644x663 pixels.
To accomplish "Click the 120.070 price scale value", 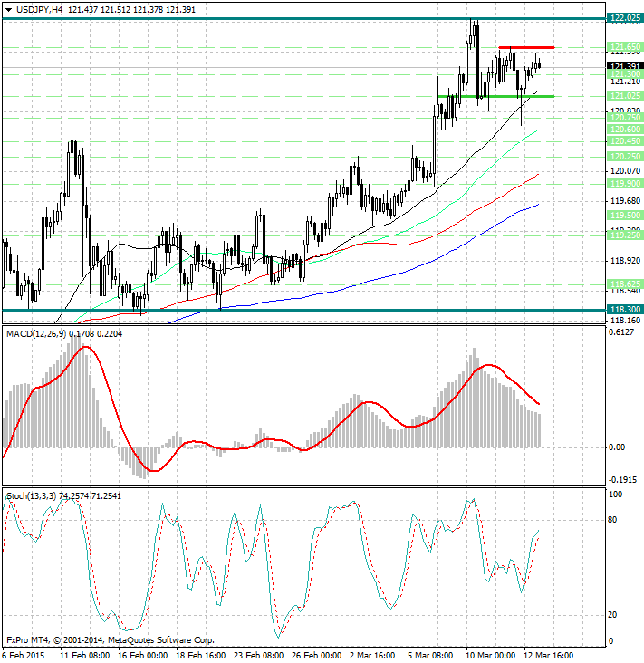I will point(625,171).
